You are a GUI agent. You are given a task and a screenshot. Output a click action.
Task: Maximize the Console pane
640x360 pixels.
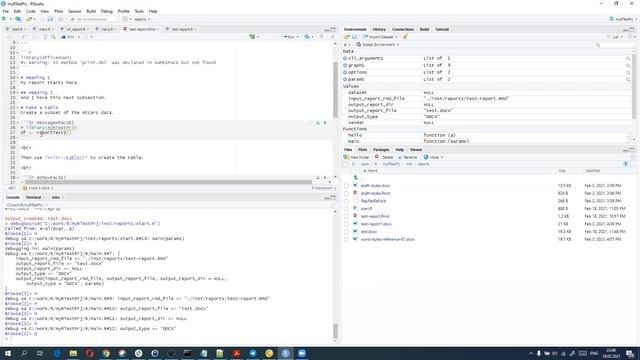coord(333,198)
